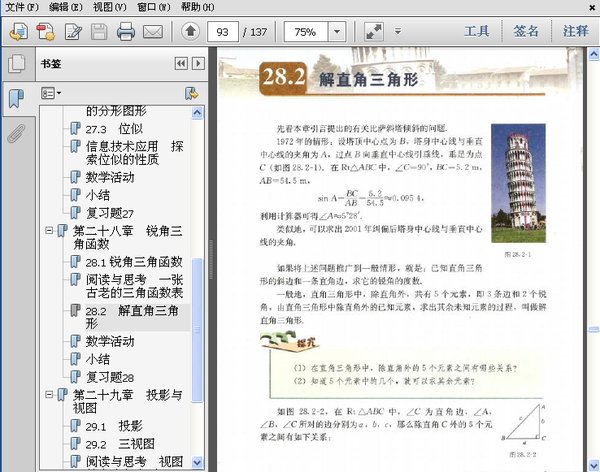Click the 28.2 解直角三角形 page heading

click(x=340, y=78)
